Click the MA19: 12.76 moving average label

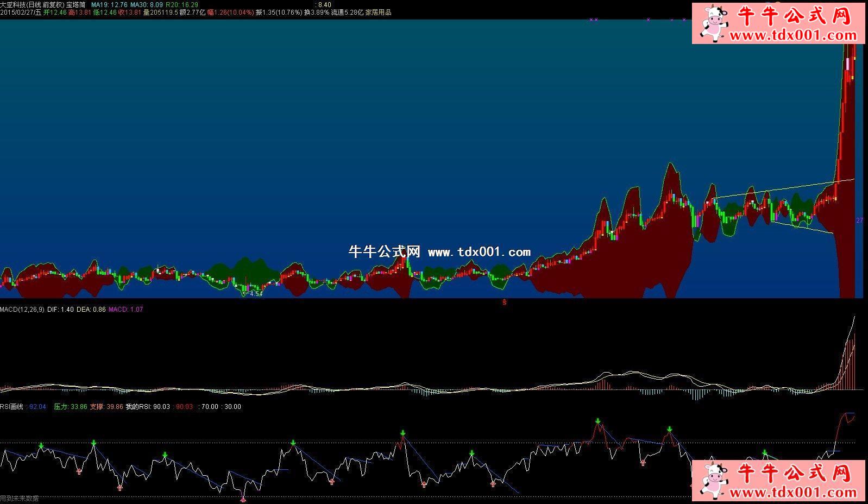[x=109, y=4]
